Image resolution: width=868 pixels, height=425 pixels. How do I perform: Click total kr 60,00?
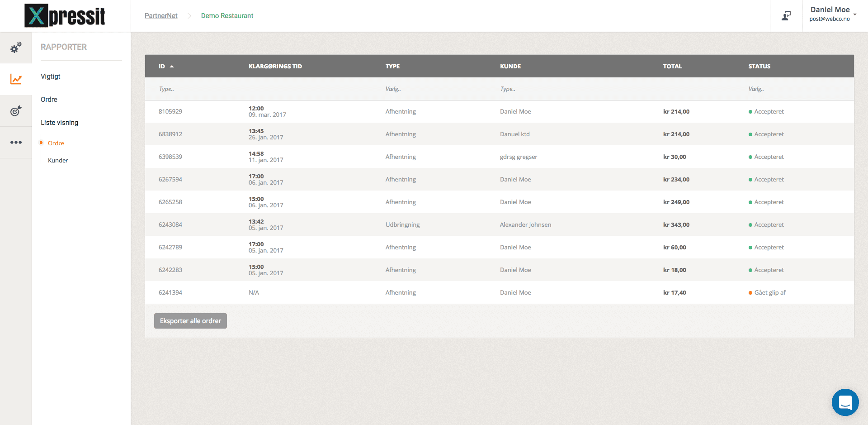675,248
